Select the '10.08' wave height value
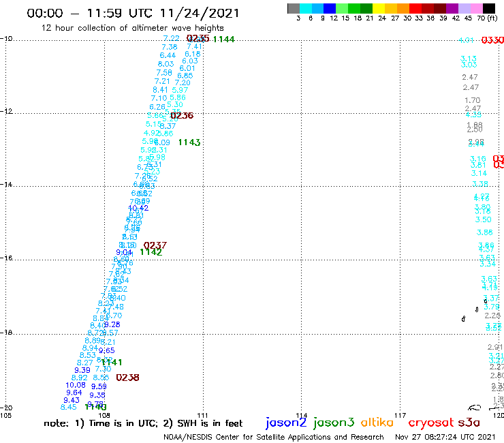 pos(76,385)
